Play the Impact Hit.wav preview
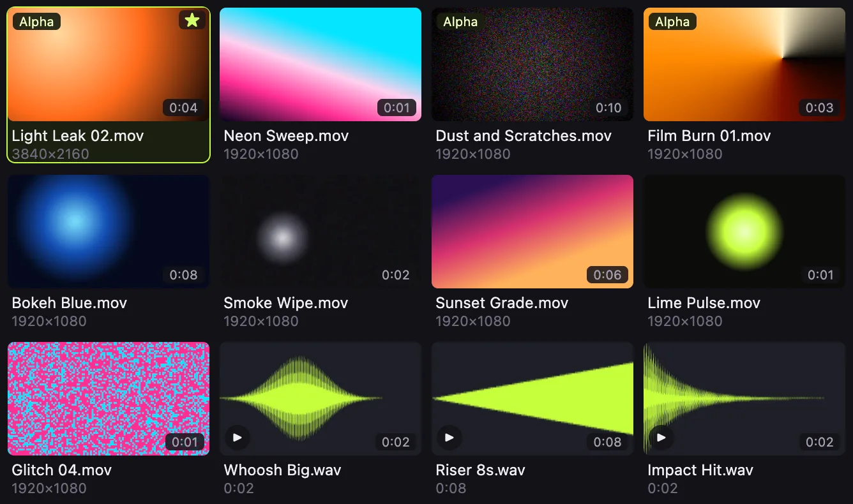 pyautogui.click(x=661, y=438)
